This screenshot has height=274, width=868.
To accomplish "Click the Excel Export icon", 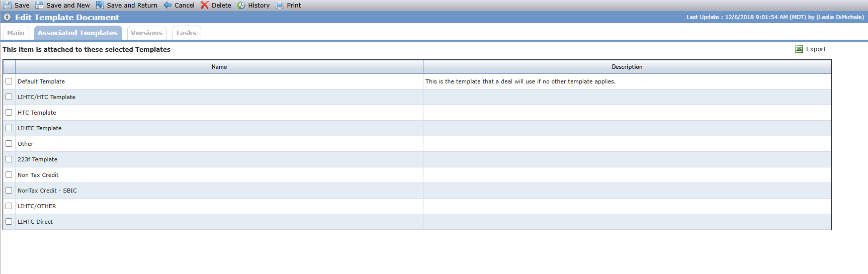I will (799, 49).
